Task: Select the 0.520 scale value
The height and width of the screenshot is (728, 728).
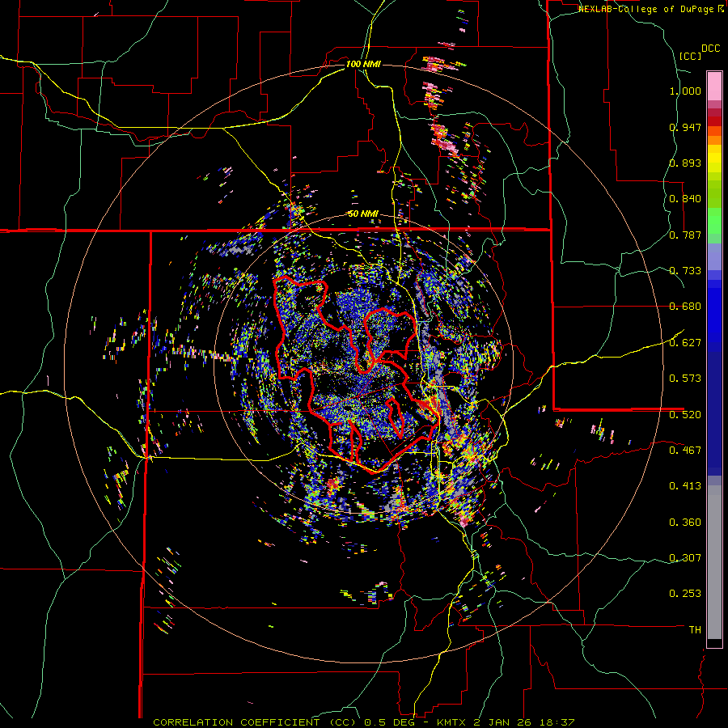Action: [x=685, y=414]
